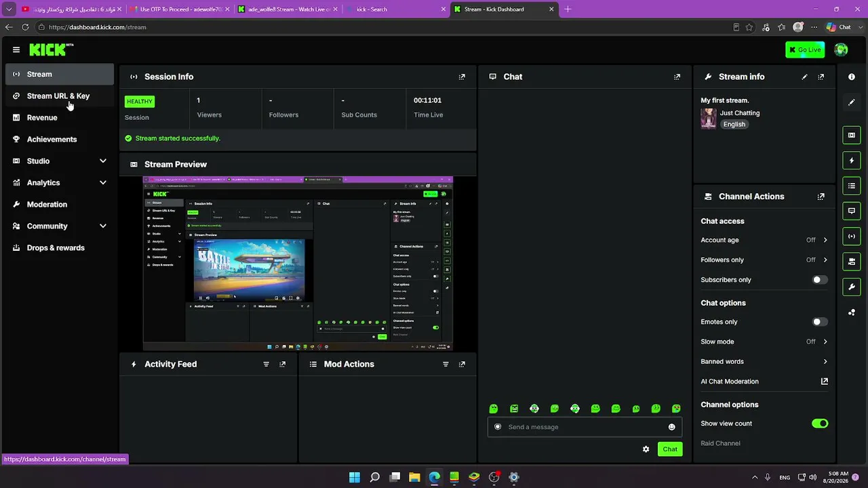Viewport: 868px width, 488px height.
Task: Open the Slow mode setting chevron
Action: [825, 342]
